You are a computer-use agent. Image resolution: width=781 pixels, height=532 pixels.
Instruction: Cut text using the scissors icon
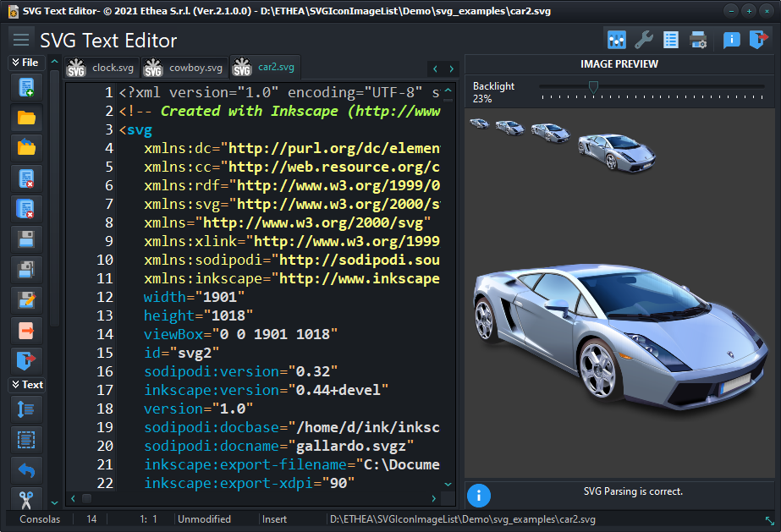[25, 500]
